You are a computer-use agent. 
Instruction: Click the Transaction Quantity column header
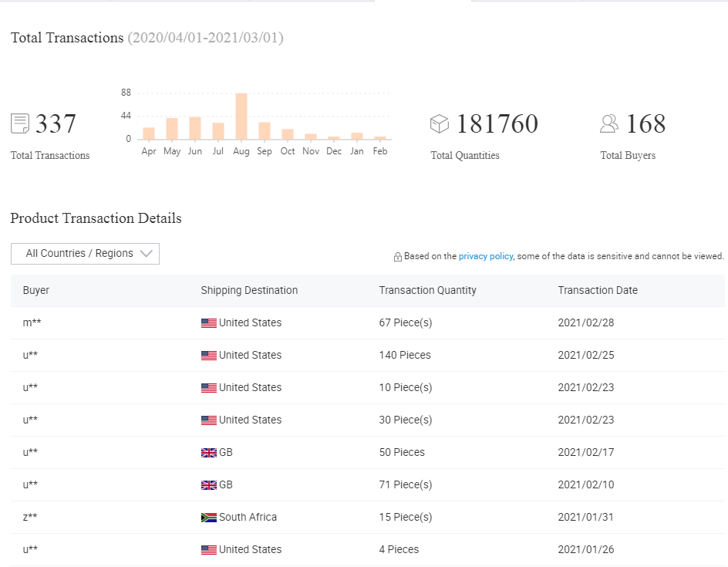tap(427, 291)
